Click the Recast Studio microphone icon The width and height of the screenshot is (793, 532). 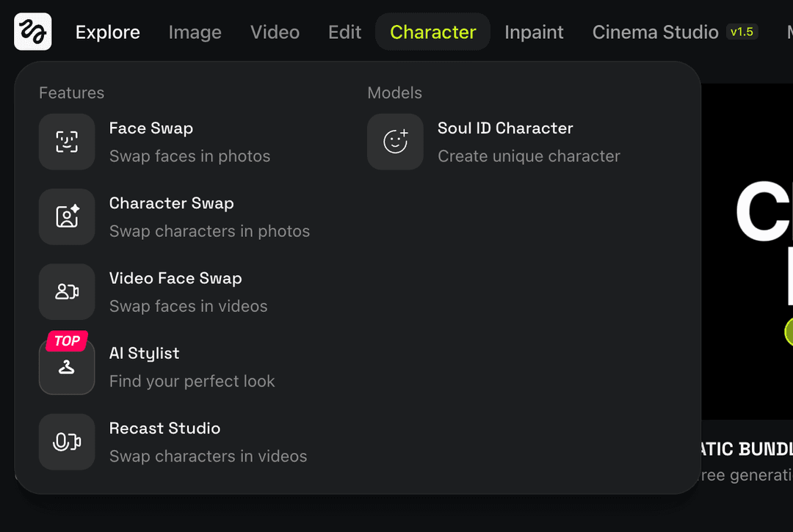tap(67, 442)
